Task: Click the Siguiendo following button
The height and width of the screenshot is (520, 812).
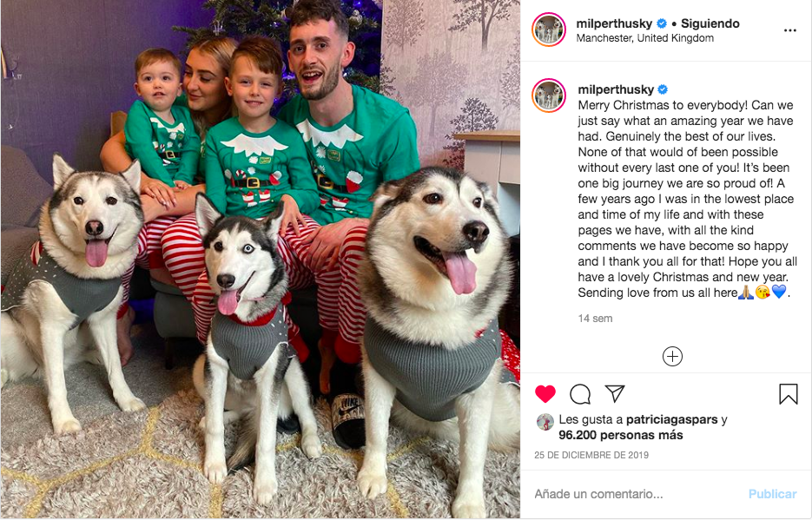Action: 710,23
